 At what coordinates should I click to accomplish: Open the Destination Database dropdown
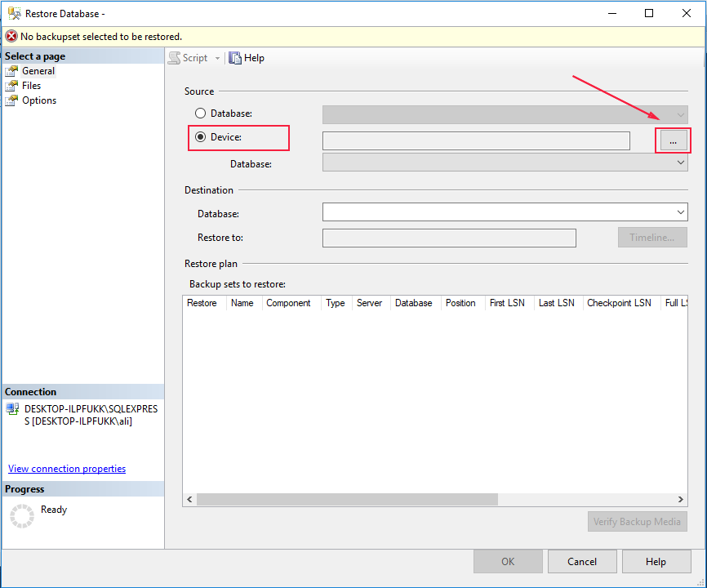(680, 213)
